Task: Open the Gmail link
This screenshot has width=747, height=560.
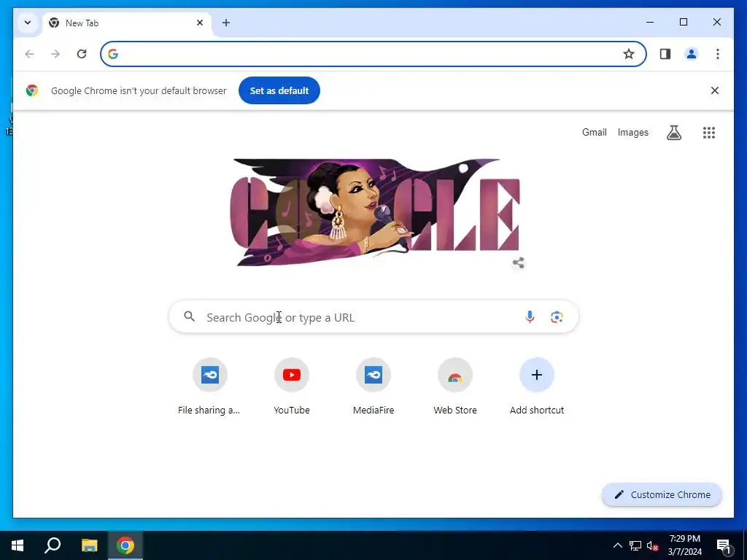Action: point(594,133)
